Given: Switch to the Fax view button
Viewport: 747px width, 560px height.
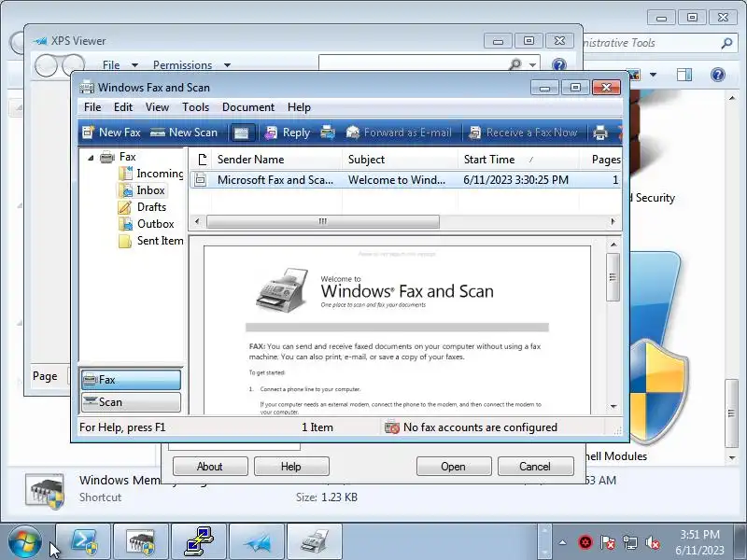Looking at the screenshot, I should point(131,380).
